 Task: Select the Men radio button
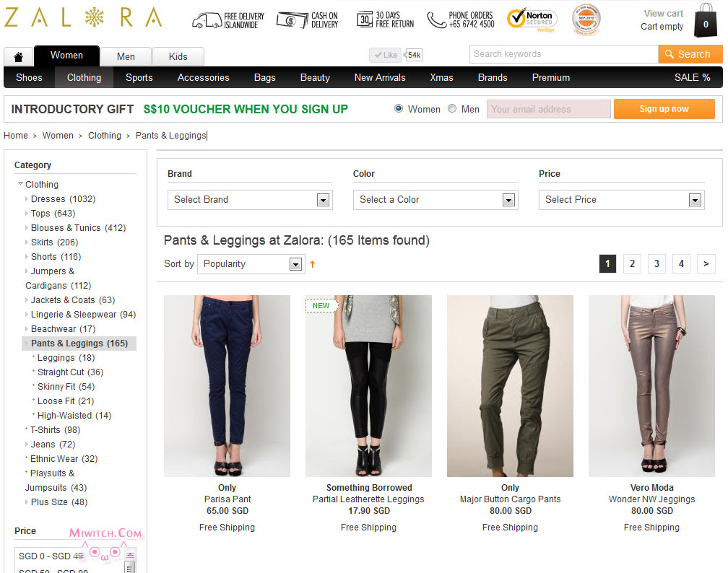452,108
